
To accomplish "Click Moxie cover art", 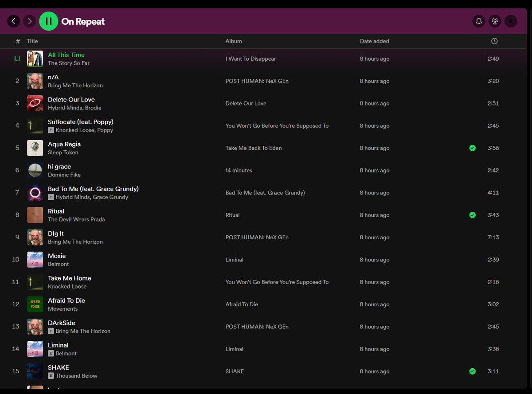I will pyautogui.click(x=35, y=260).
